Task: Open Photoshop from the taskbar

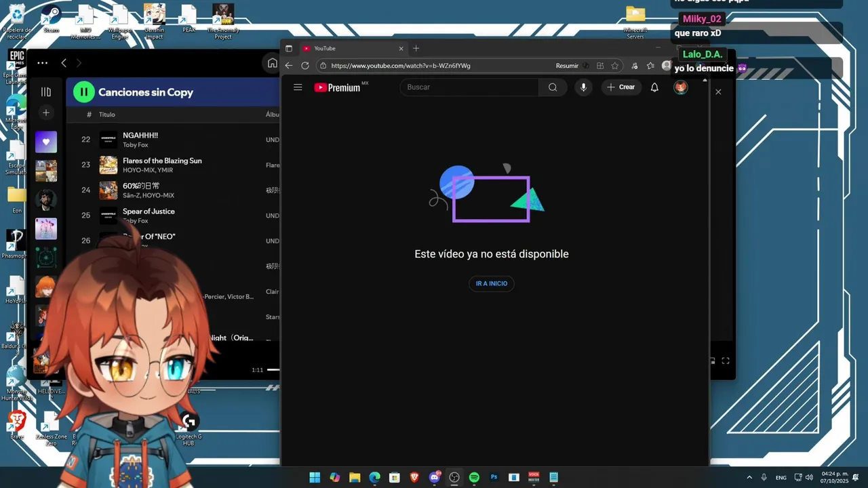Action: [x=494, y=477]
